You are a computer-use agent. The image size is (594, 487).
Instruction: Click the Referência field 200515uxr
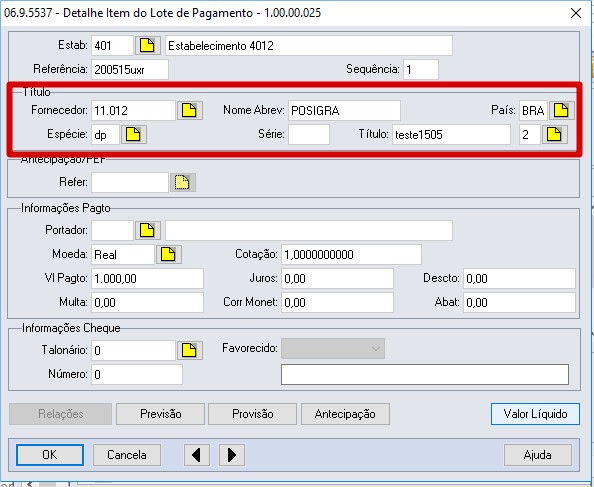pos(130,69)
